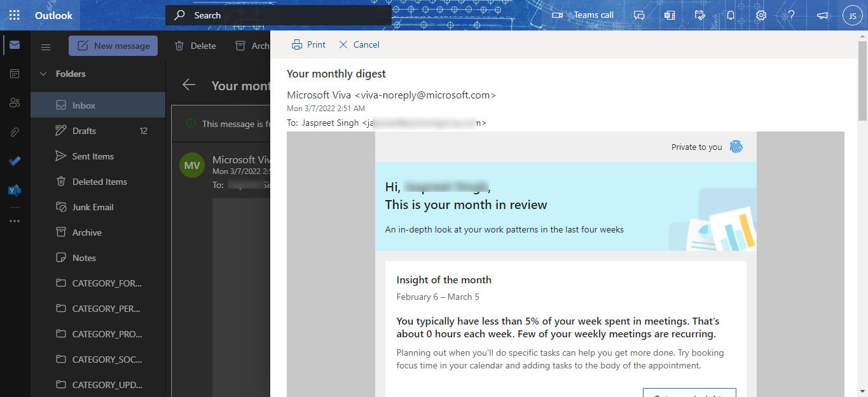Click the 'February 6 – March 5' date range
868x397 pixels.
[438, 297]
